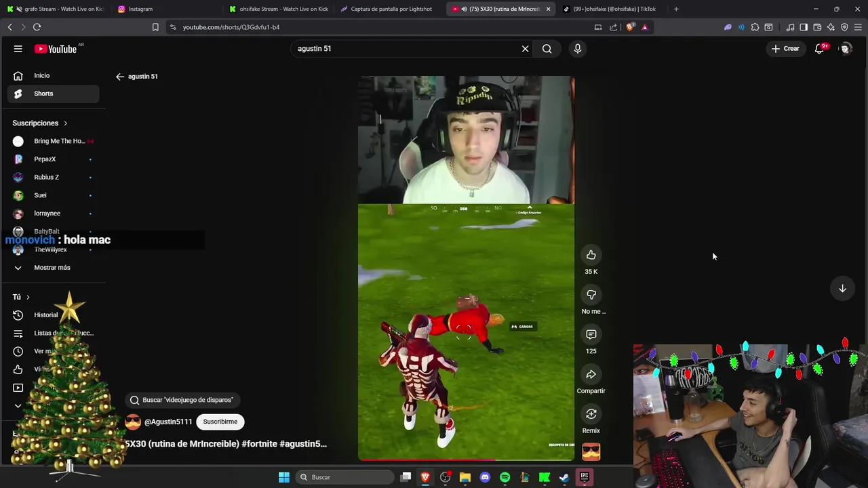Open TheWillyrex channel subscription
The height and width of the screenshot is (488, 868).
click(x=53, y=249)
